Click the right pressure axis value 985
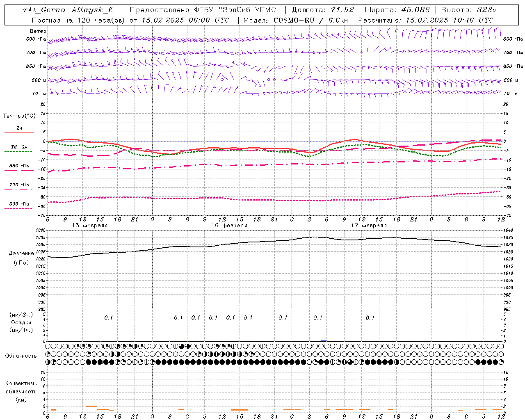Screen dimensions: 525x420 click(x=508, y=309)
